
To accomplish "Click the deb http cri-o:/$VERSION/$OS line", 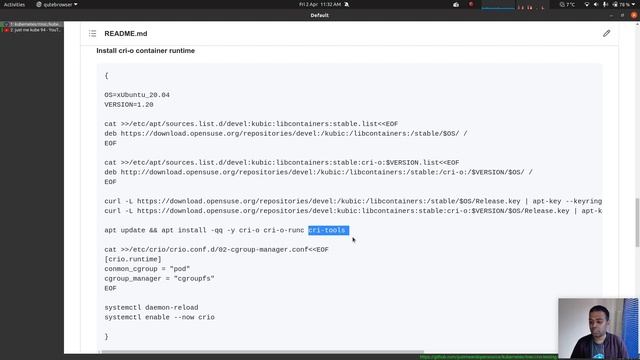I will [x=318, y=172].
